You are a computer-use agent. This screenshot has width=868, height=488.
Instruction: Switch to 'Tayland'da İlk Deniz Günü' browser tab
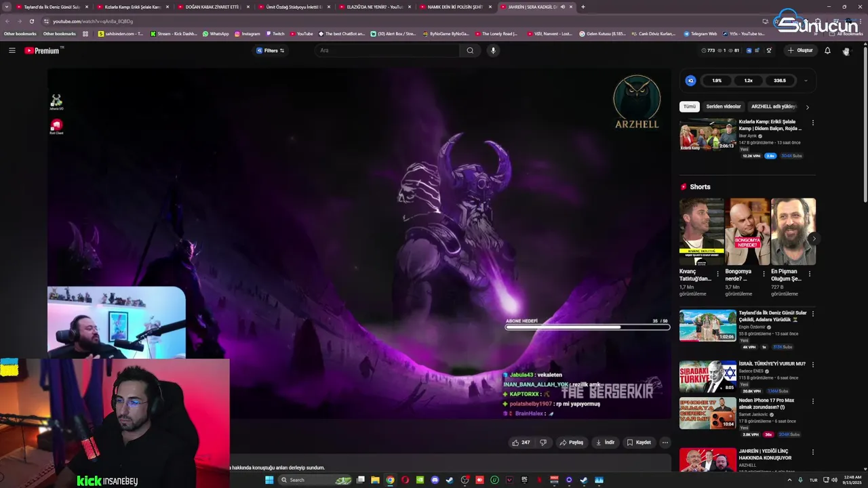click(51, 7)
